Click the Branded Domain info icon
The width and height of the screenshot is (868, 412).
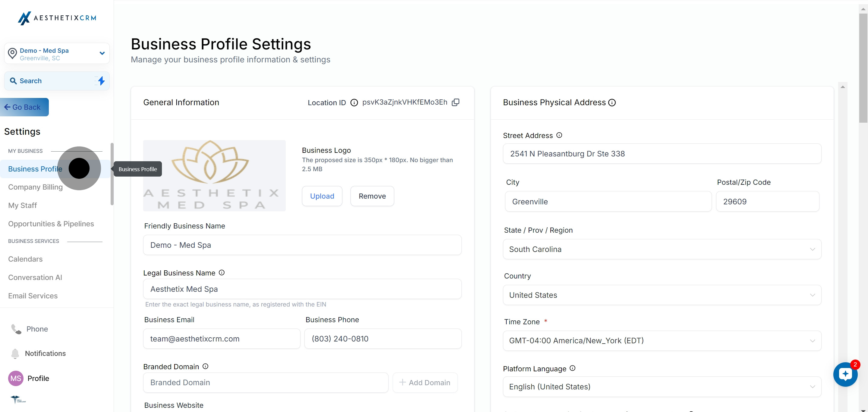tap(206, 366)
